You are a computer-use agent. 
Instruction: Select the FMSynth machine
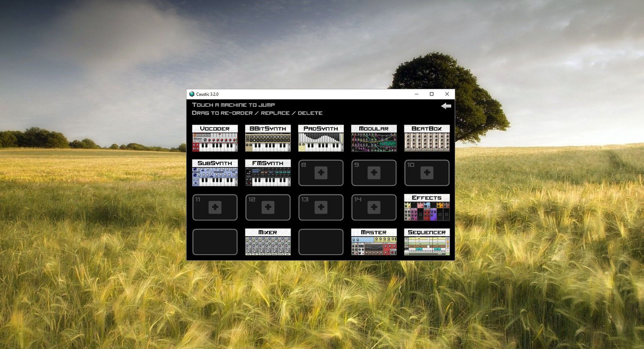click(x=268, y=173)
